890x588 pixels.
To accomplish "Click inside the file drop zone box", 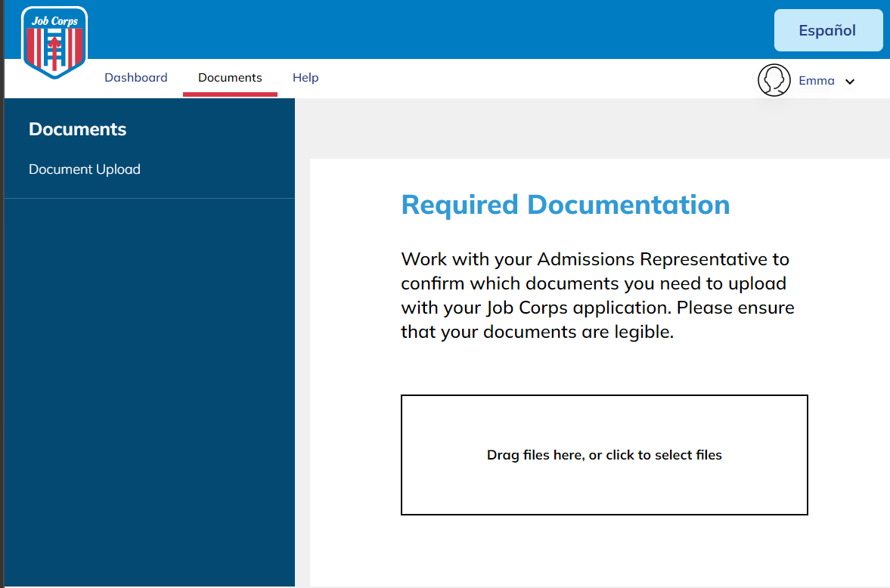I will tap(603, 423).
